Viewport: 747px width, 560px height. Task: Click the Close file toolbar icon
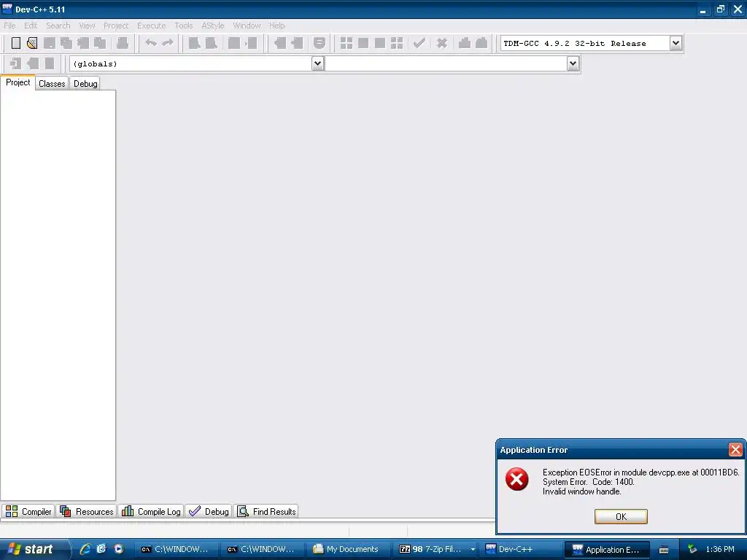[83, 43]
